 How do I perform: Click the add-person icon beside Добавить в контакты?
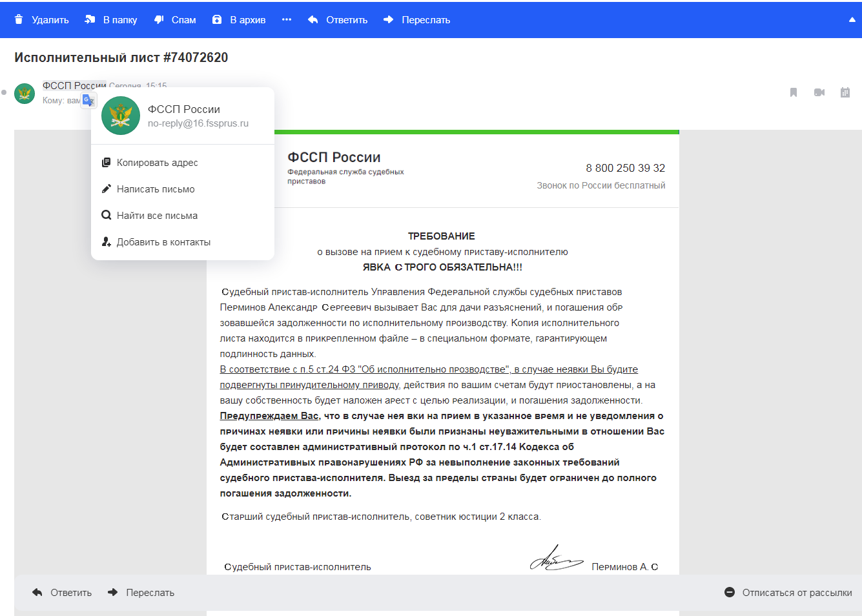[107, 241]
